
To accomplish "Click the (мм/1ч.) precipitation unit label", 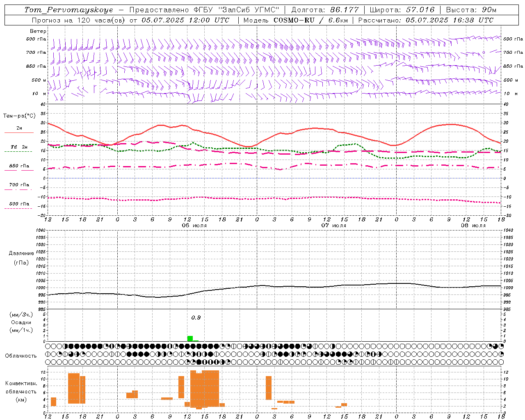I will (x=21, y=330).
